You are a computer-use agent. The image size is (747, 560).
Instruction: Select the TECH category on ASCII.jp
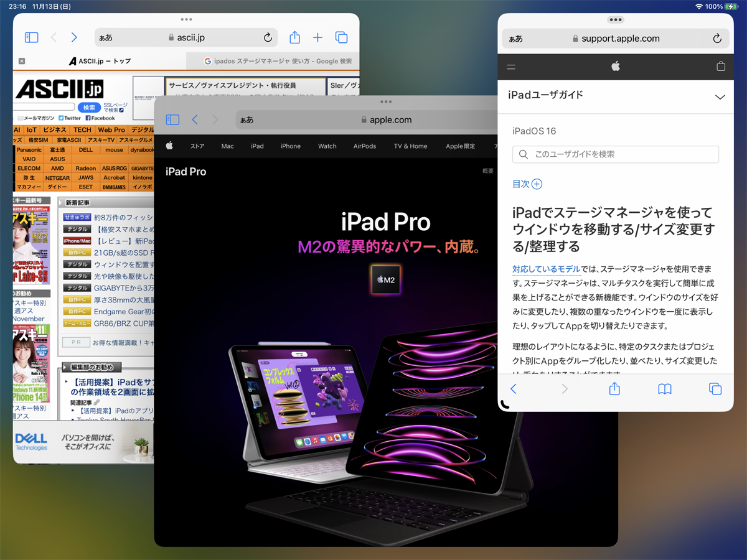(x=82, y=130)
